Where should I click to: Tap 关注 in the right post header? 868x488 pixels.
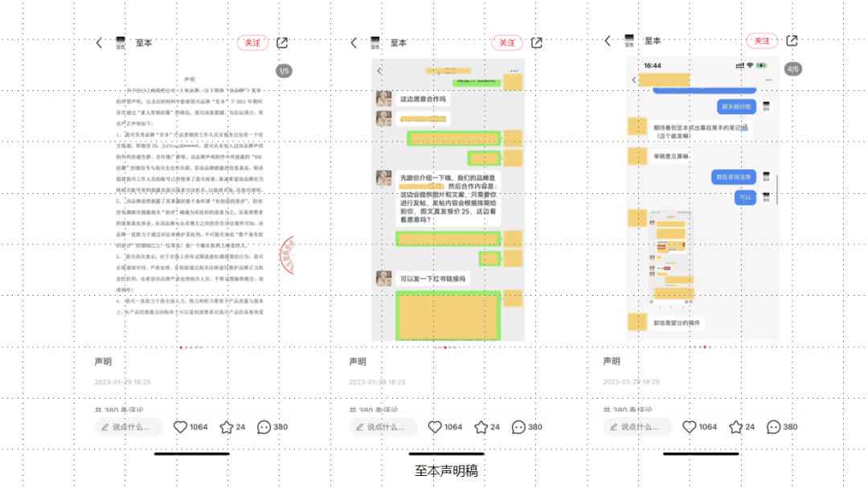762,40
